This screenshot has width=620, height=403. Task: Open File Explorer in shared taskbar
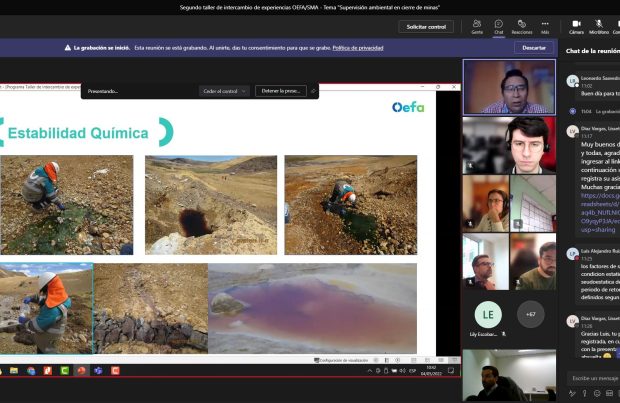tap(14, 371)
